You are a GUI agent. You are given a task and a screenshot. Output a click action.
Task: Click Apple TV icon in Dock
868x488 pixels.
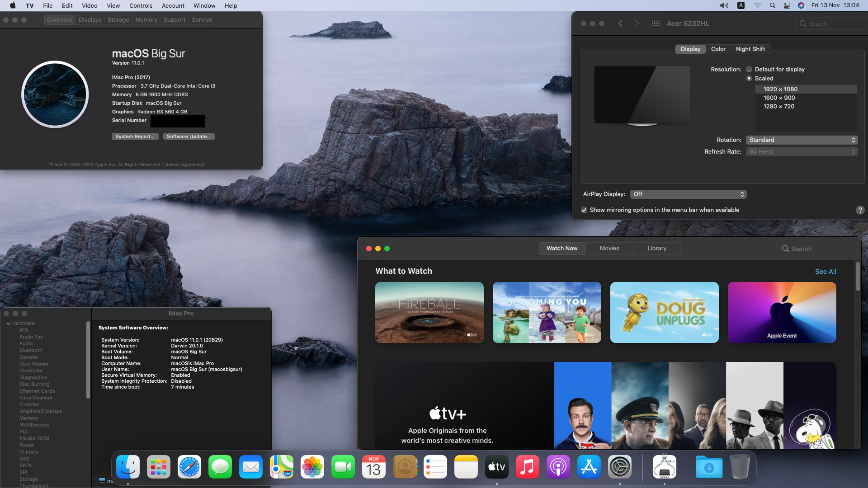click(497, 467)
